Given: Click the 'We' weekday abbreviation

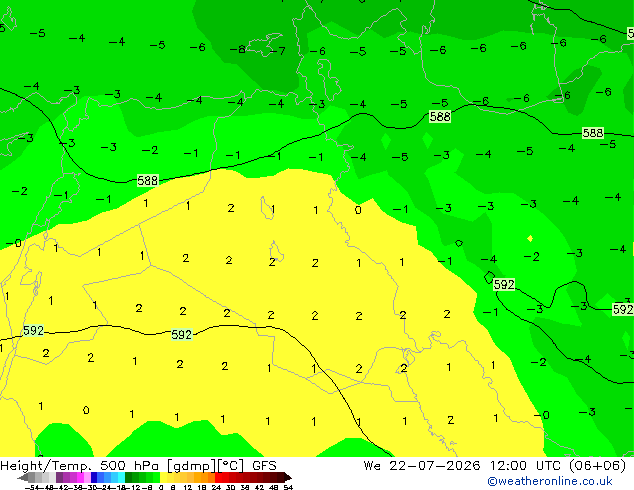Looking at the screenshot, I should point(372,466).
